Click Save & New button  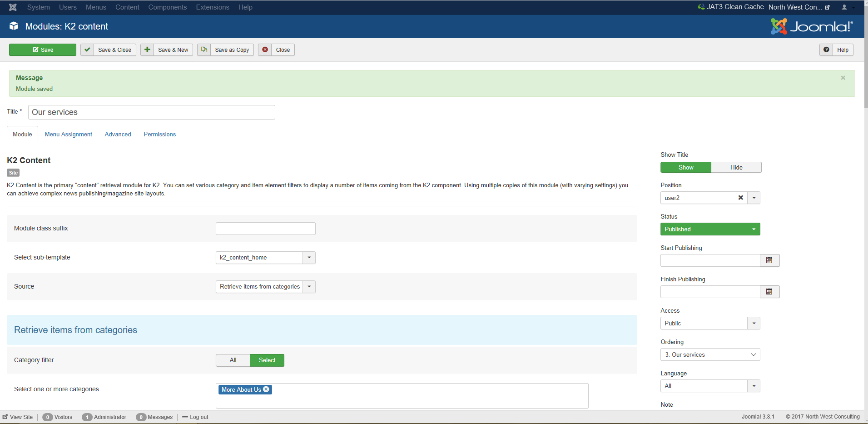coord(167,50)
